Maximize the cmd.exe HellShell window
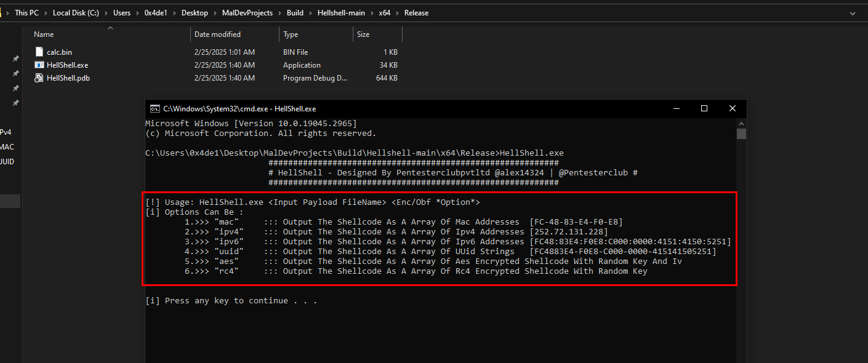 (x=704, y=108)
